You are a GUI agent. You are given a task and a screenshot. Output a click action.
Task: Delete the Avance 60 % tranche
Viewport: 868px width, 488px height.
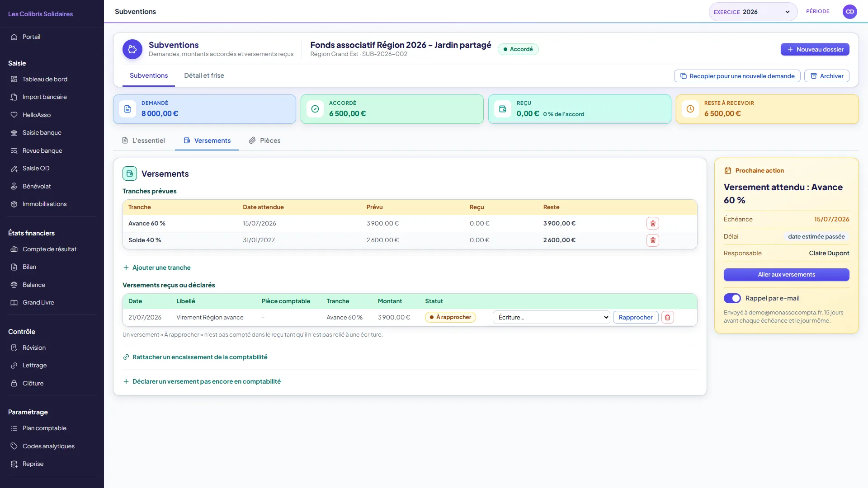pyautogui.click(x=653, y=224)
